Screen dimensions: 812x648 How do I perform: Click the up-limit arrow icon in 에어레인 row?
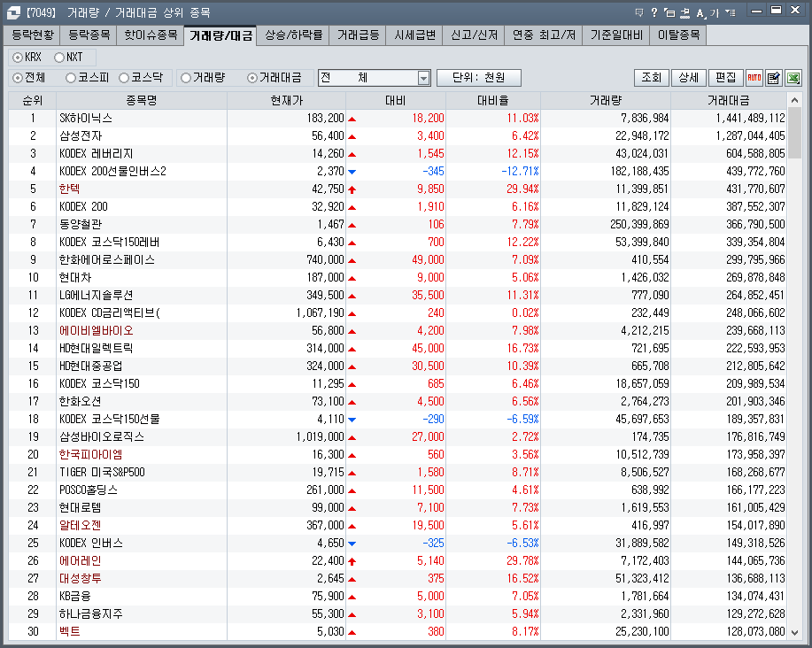pos(352,561)
